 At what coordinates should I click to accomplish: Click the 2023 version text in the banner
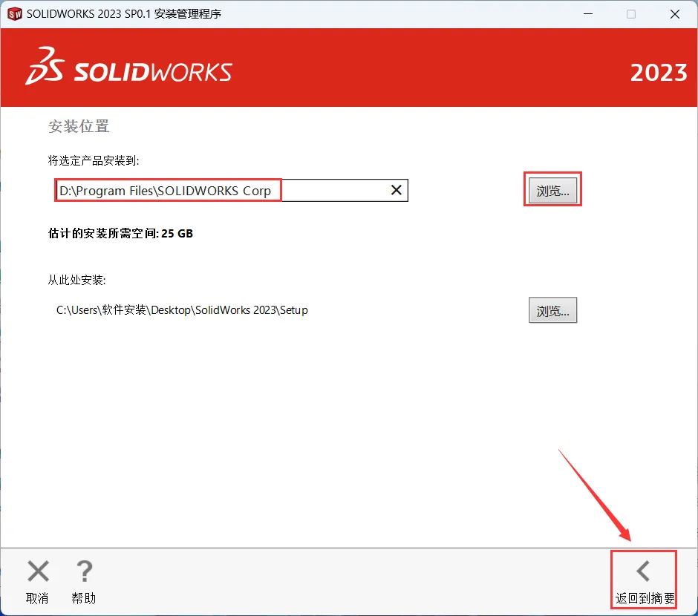point(659,73)
